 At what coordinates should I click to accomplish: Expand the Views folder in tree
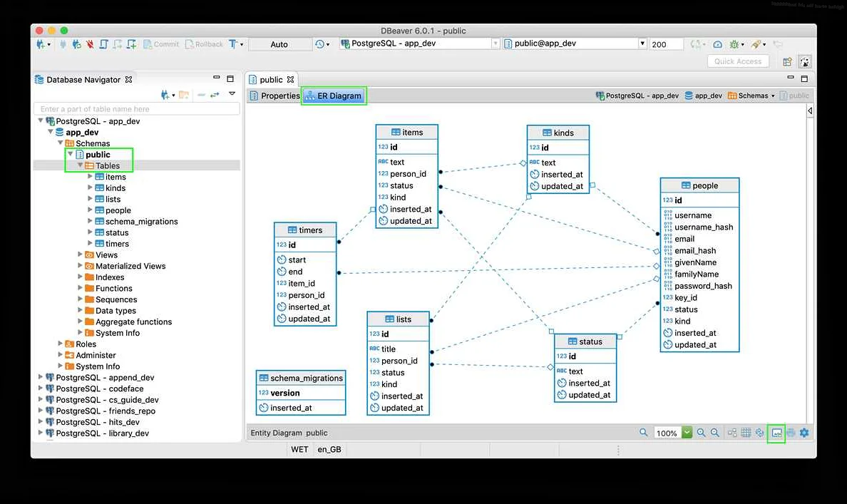[x=81, y=254]
